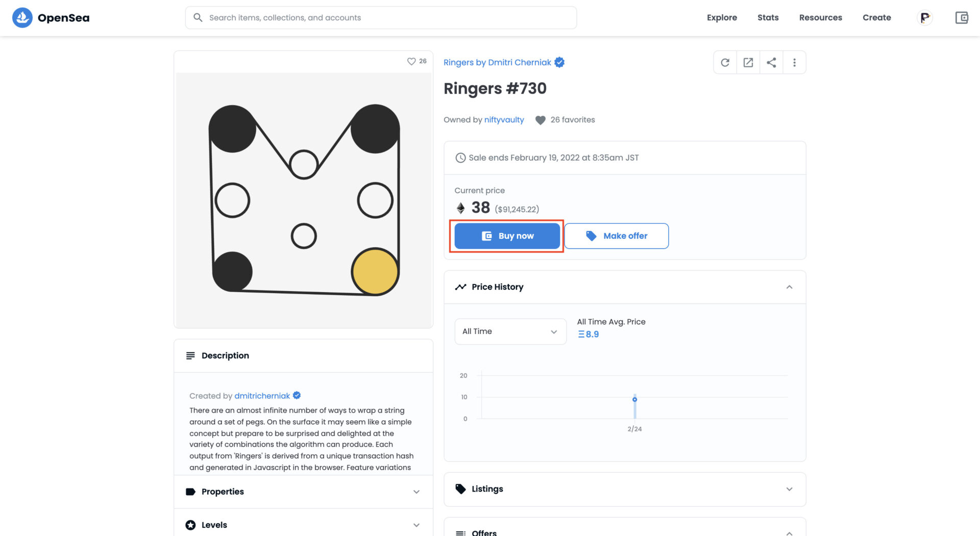Open the All Time range dropdown

click(510, 331)
